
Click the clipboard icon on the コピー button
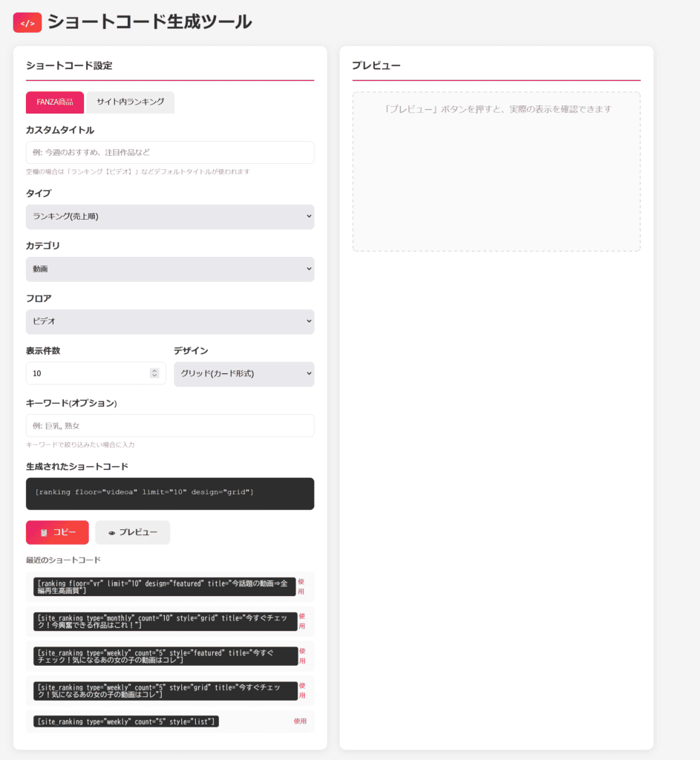point(44,533)
